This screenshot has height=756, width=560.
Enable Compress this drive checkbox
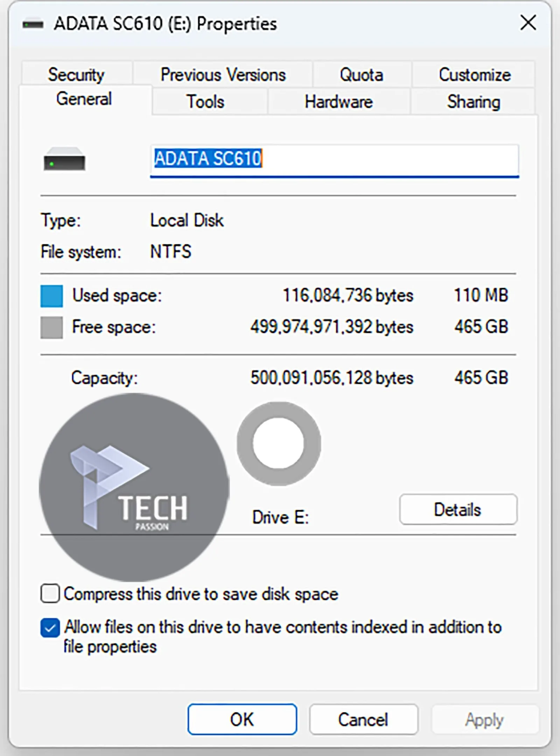coord(50,593)
